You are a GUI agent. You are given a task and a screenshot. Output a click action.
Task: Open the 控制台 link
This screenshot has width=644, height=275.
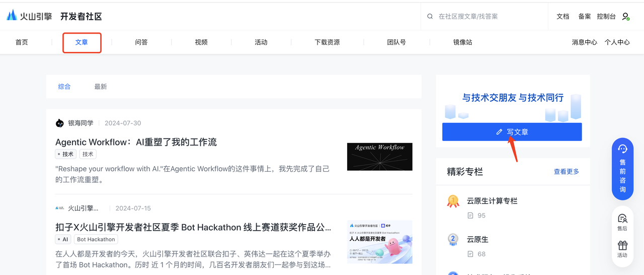click(606, 16)
